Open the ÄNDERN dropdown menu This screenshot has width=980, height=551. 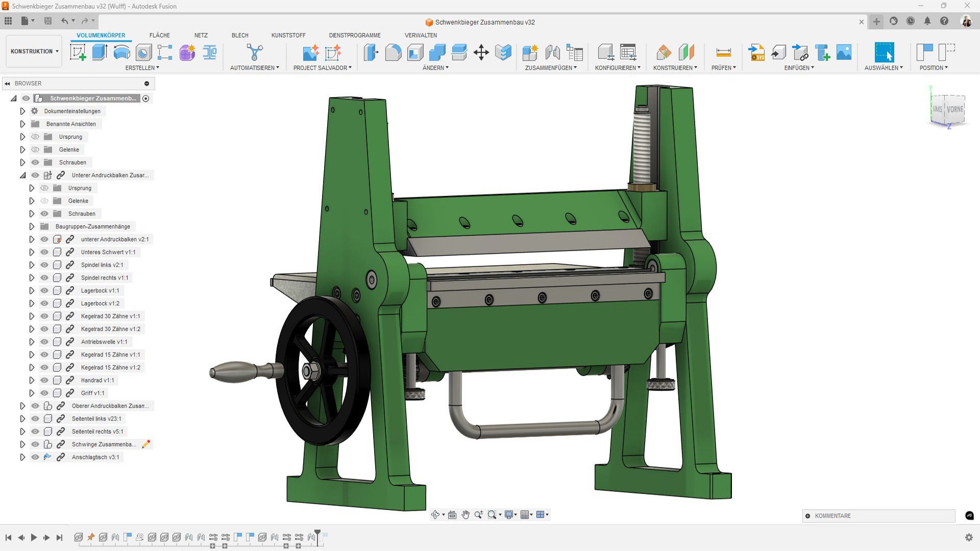[x=435, y=68]
